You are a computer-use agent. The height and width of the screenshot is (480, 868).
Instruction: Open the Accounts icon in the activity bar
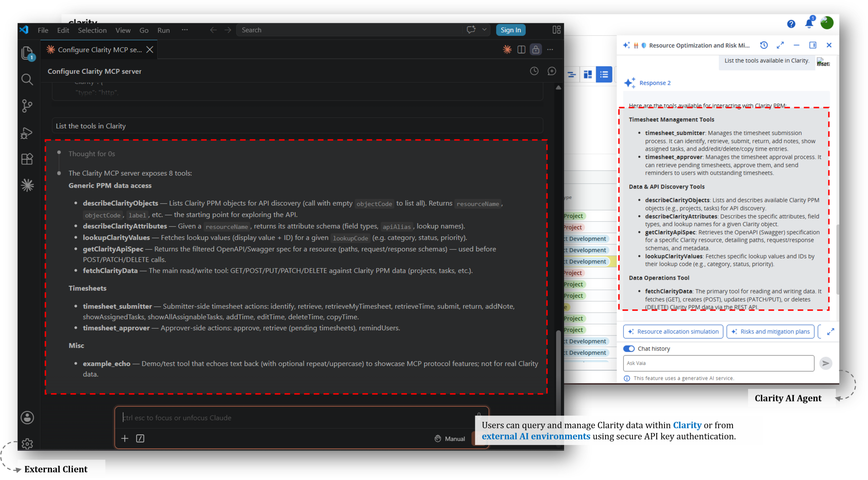pos(27,418)
